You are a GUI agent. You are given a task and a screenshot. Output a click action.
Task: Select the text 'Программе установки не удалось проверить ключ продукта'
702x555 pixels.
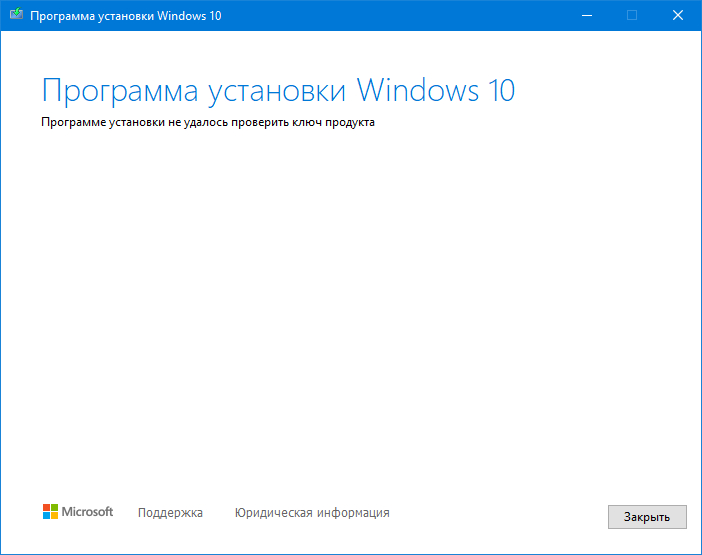208,122
